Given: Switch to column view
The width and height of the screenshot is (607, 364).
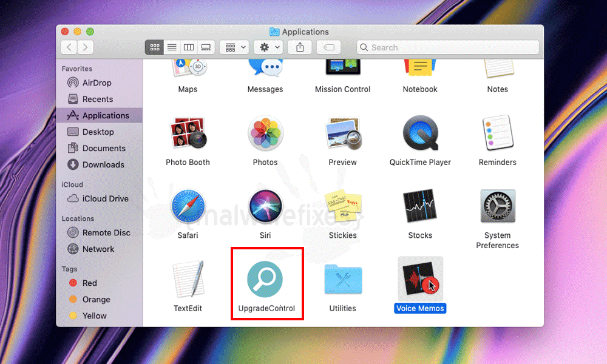Looking at the screenshot, I should tap(189, 47).
